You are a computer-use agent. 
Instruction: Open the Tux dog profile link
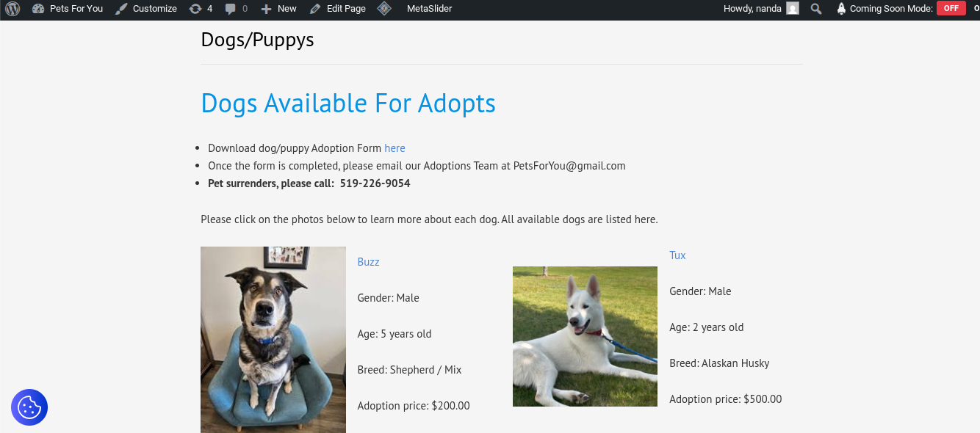677,255
